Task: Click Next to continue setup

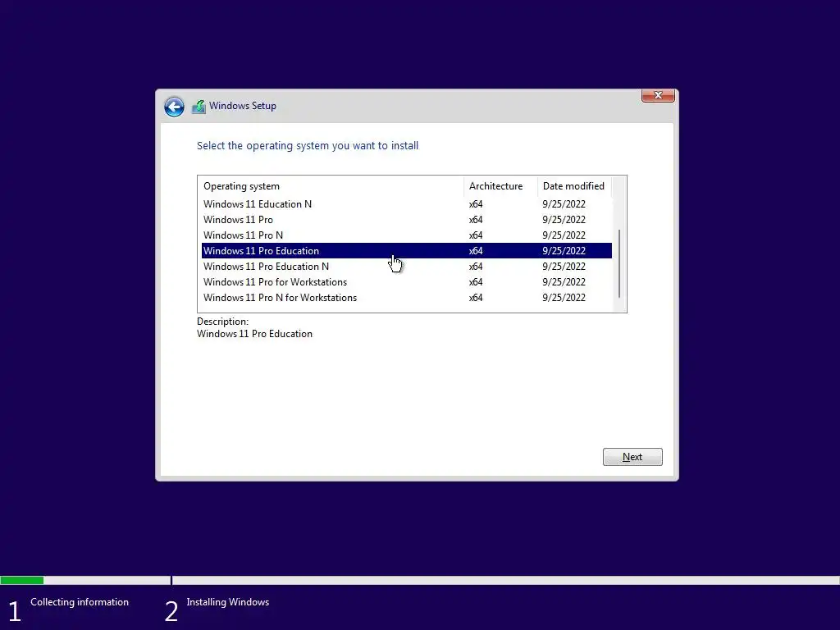Action: tap(632, 457)
